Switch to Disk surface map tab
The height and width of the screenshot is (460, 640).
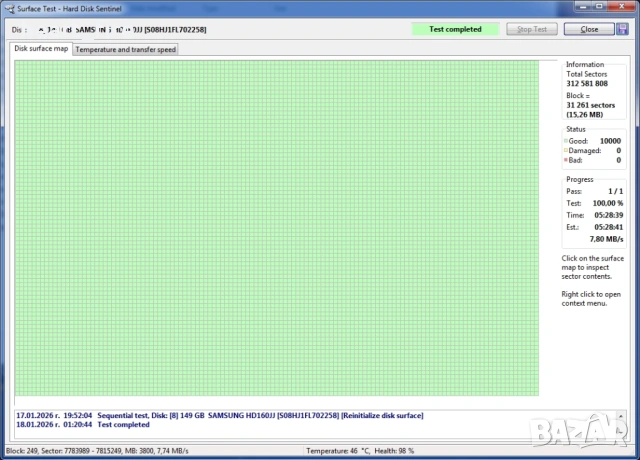[41, 49]
